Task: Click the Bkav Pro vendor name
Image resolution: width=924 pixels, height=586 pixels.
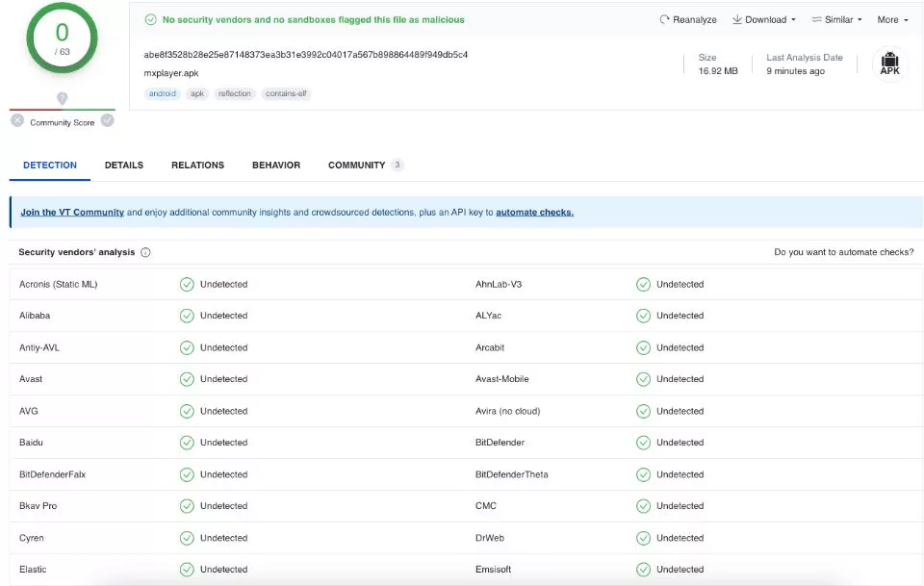Action: click(x=38, y=506)
